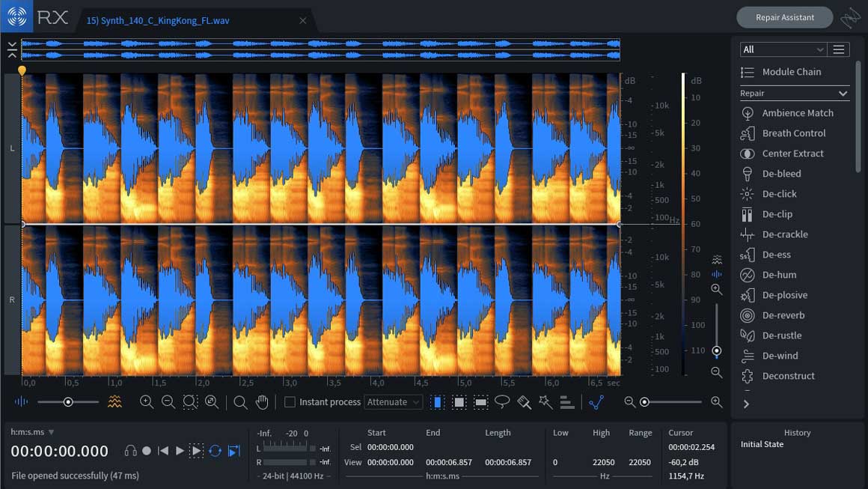Select the magic wand tool

tap(545, 402)
